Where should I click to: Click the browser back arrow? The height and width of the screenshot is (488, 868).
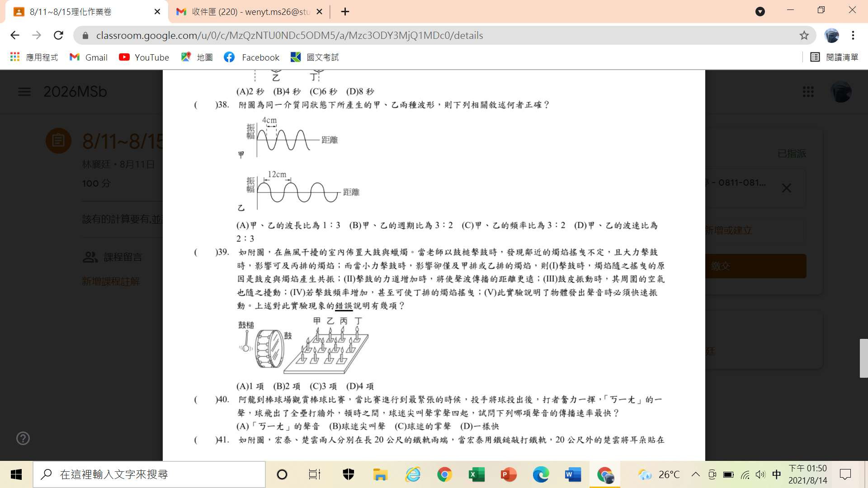[x=15, y=35]
